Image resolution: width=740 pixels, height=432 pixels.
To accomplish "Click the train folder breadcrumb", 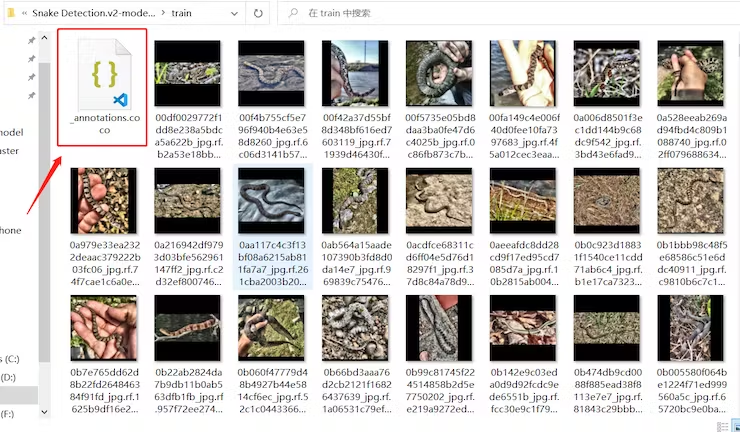I will pyautogui.click(x=181, y=15).
